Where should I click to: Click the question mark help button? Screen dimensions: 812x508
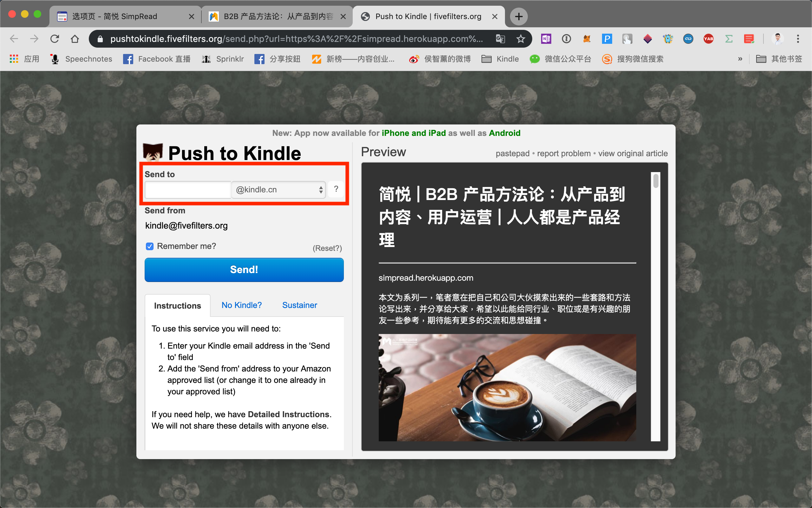click(x=336, y=189)
